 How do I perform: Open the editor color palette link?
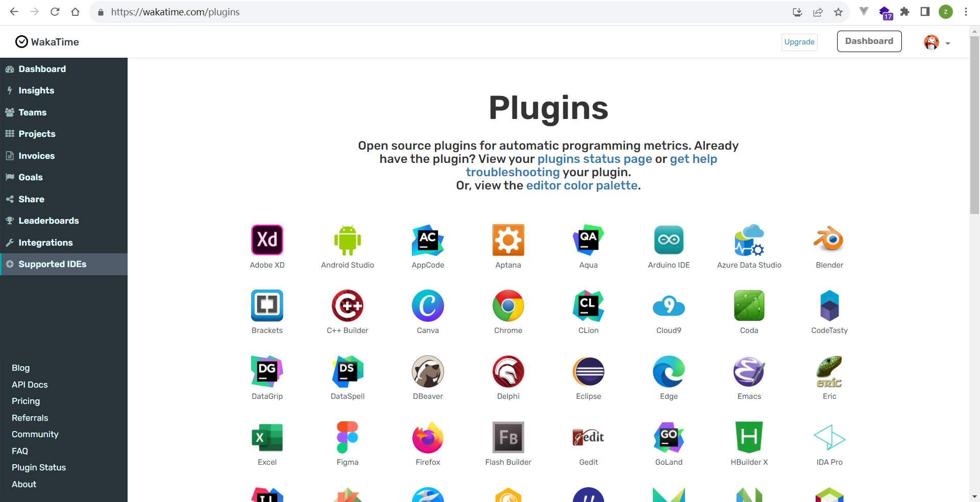click(582, 185)
